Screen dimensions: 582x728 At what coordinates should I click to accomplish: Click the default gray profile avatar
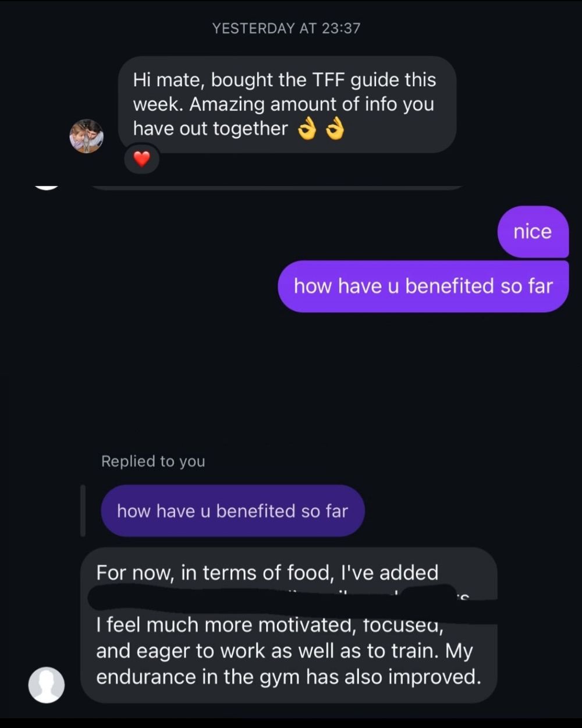point(47,684)
